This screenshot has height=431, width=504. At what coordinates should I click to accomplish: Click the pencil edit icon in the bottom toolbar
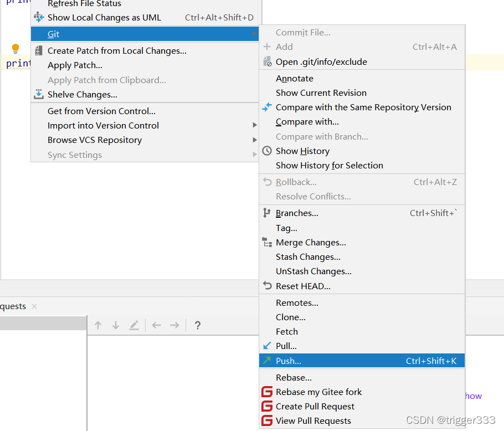pyautogui.click(x=134, y=325)
